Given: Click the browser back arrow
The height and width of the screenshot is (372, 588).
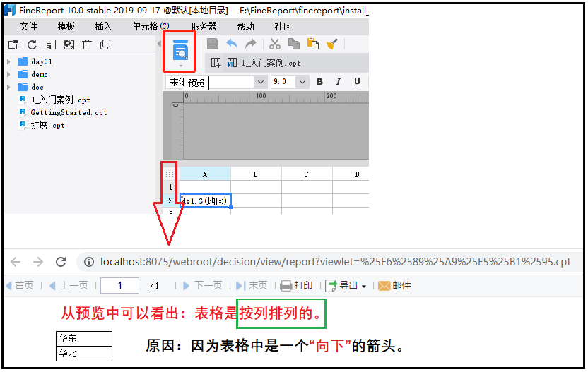Looking at the screenshot, I should 16,262.
